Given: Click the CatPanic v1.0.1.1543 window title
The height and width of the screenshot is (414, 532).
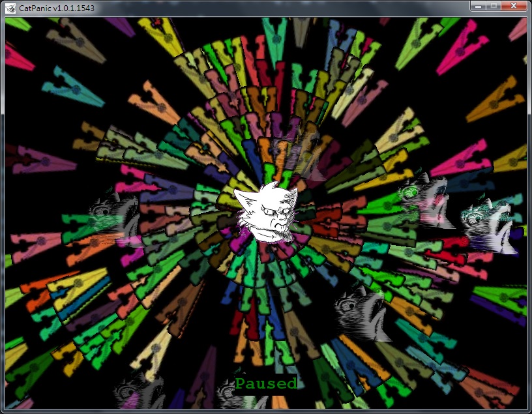Looking at the screenshot, I should pos(57,8).
